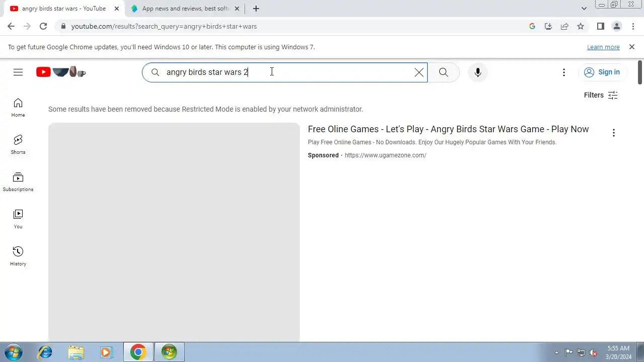
Task: Click the Restricted Mode results notice
Action: [x=205, y=109]
